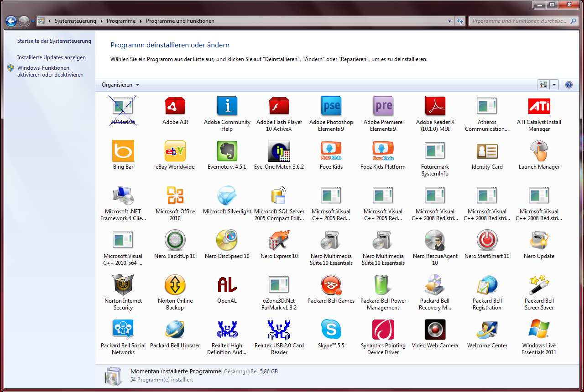Click the Adobe Flash Player 10 ActiveX icon
Image resolution: width=584 pixels, height=392 pixels.
coord(279,106)
